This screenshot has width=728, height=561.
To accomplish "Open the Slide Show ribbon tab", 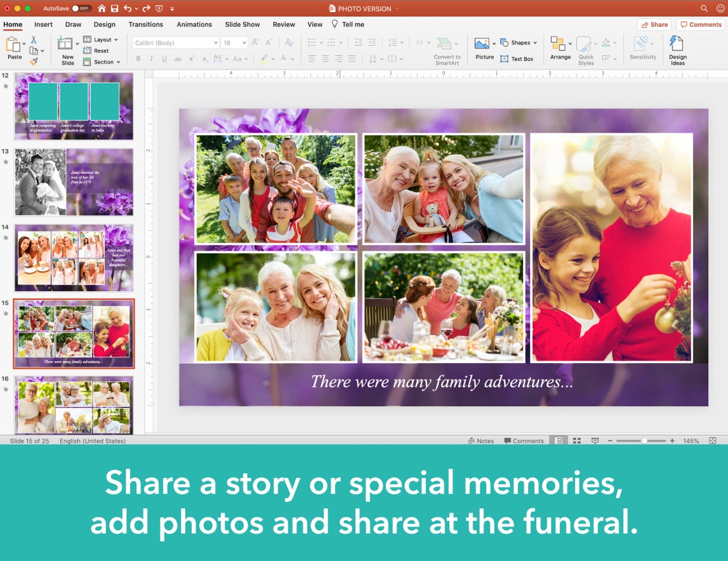I will [242, 24].
